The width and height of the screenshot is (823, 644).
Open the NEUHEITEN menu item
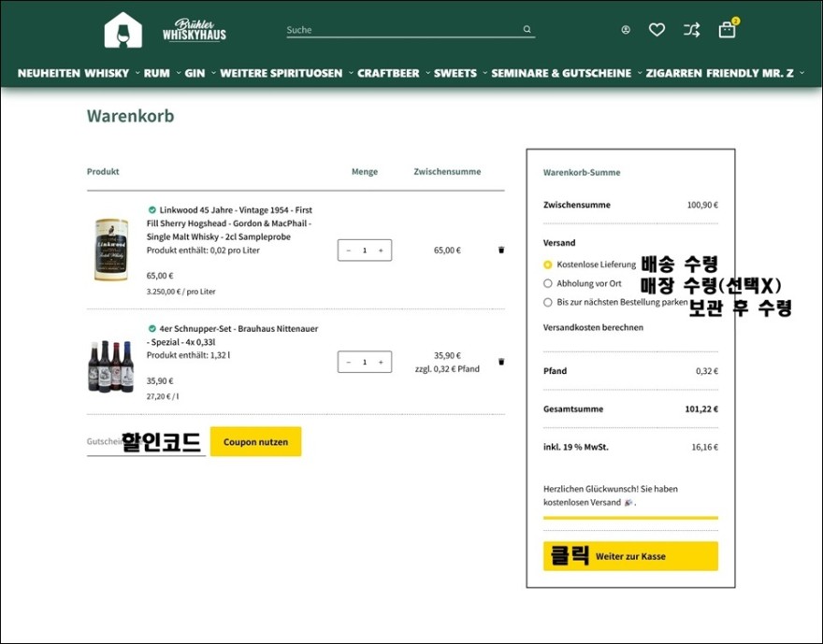[49, 73]
